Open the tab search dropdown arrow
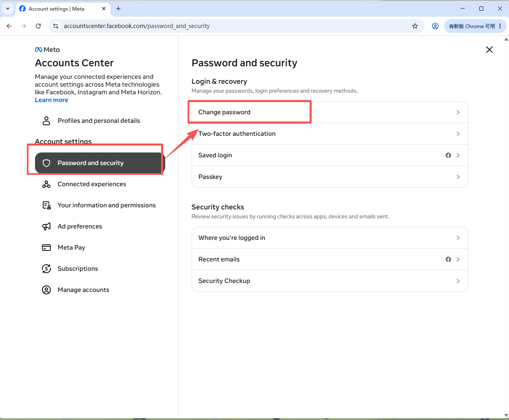The width and height of the screenshot is (509, 420). coord(8,9)
